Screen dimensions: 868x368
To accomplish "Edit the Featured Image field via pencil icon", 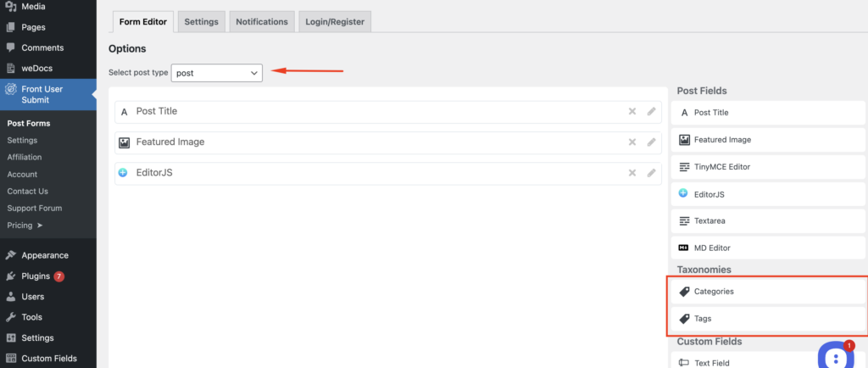I will pos(651,142).
